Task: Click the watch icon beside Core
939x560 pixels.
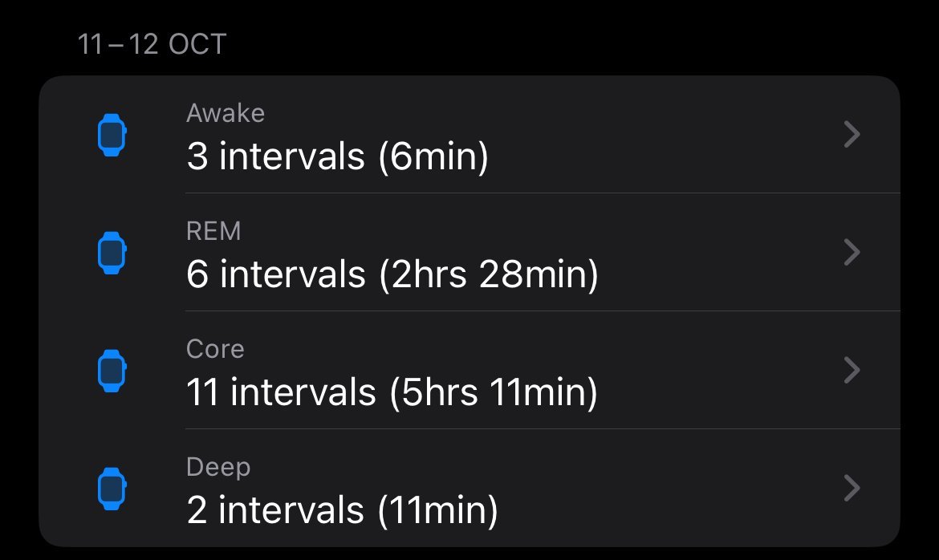Action: click(112, 371)
